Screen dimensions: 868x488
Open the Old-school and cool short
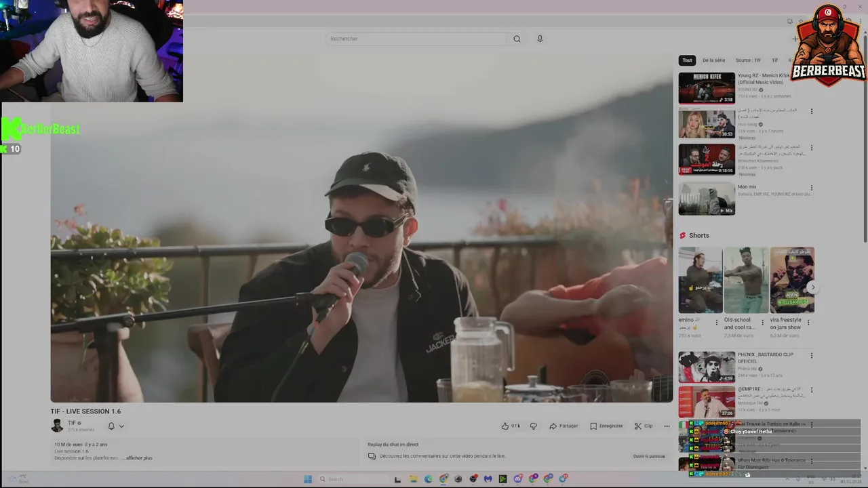pyautogui.click(x=746, y=280)
